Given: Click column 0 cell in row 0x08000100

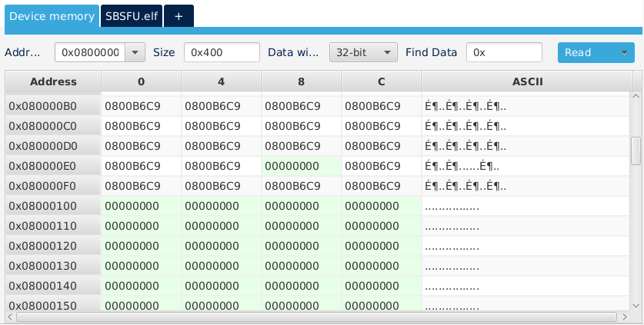Looking at the screenshot, I should pyautogui.click(x=141, y=206).
